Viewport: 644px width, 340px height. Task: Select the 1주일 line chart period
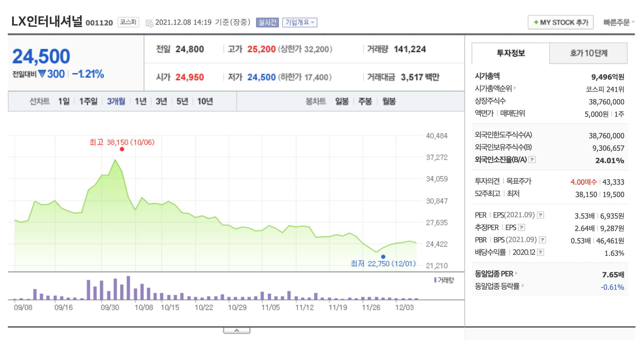[x=88, y=101]
